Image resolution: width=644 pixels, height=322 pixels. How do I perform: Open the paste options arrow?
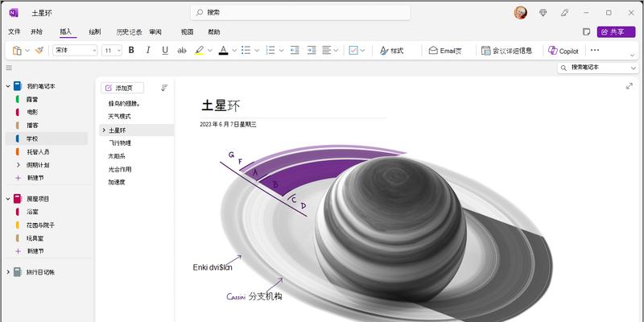tap(27, 51)
